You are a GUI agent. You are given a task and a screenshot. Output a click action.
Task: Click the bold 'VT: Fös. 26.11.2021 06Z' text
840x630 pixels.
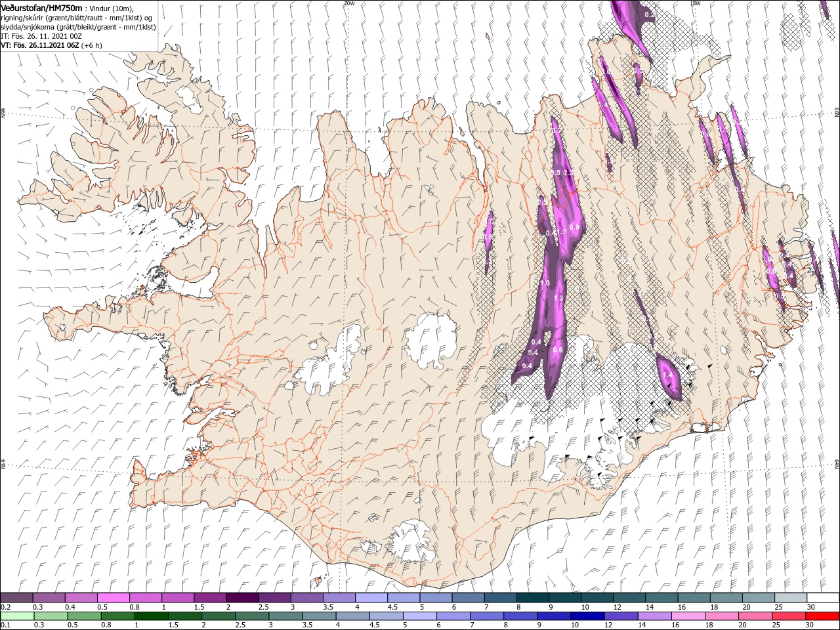click(x=40, y=46)
